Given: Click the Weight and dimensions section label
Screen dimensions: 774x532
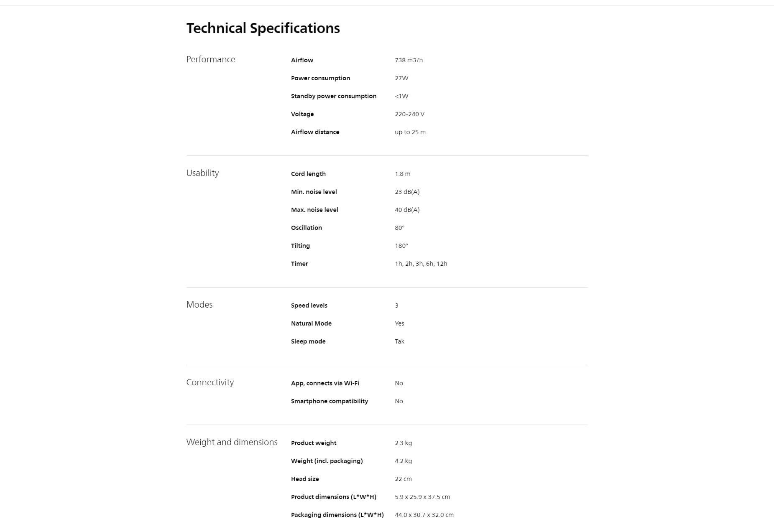Looking at the screenshot, I should pyautogui.click(x=232, y=442).
